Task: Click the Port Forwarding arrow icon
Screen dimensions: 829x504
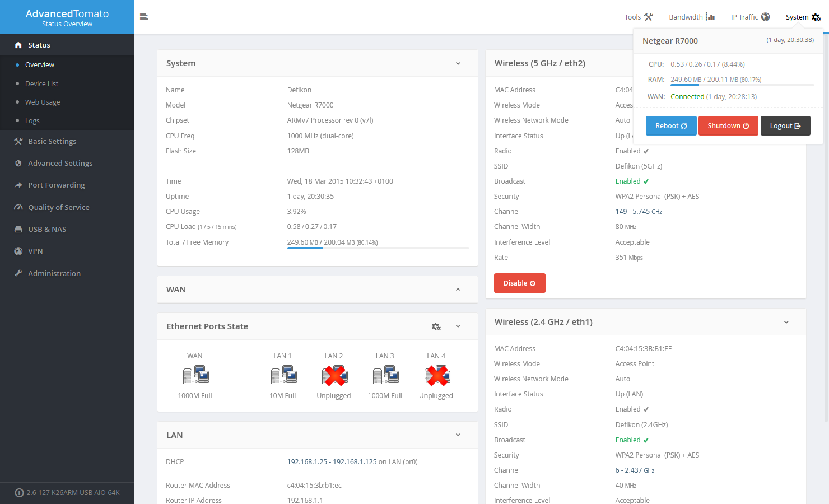Action: tap(18, 185)
